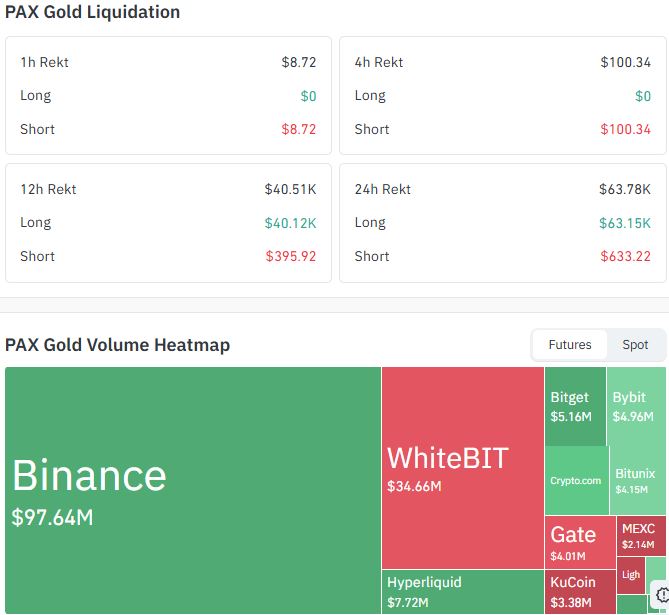Click the PAX Gold Liquidation heading

tap(92, 12)
